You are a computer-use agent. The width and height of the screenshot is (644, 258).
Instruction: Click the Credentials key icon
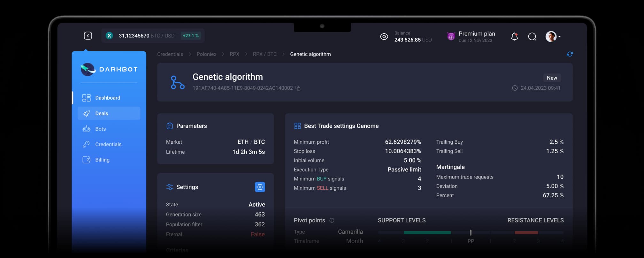tap(86, 144)
